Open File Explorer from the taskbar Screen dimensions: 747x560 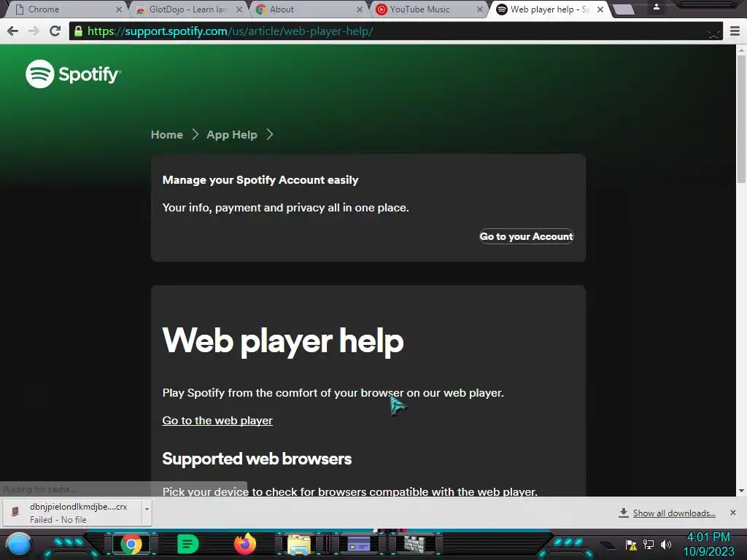[x=298, y=544]
